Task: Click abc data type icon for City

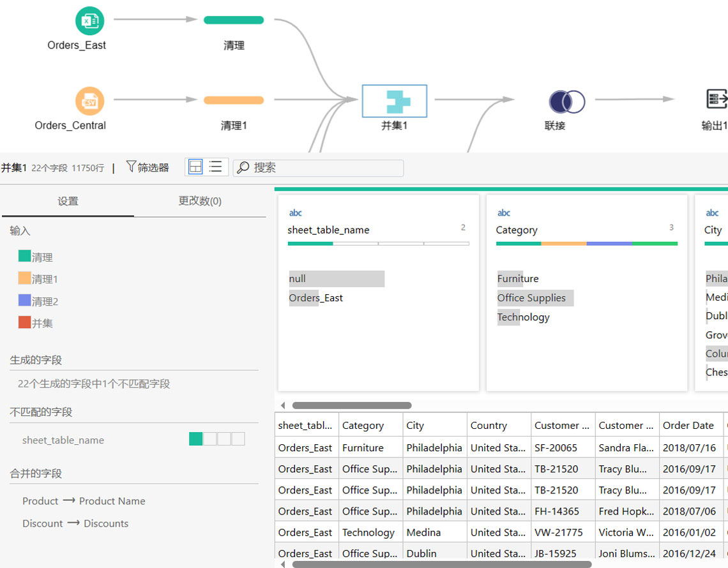Action: [712, 213]
